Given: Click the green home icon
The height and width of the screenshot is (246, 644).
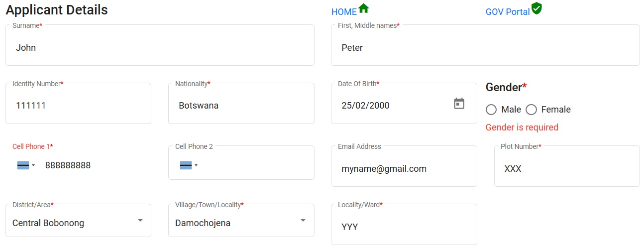Looking at the screenshot, I should coord(363,8).
